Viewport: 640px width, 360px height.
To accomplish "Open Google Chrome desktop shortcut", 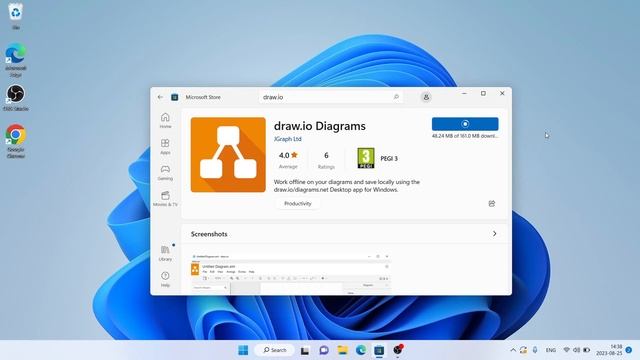I will [16, 141].
